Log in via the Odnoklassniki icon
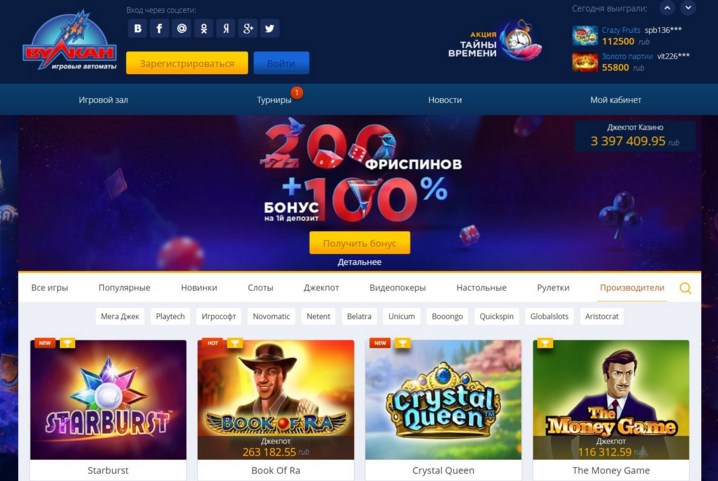Screen dimensions: 718x481 pos(204,28)
